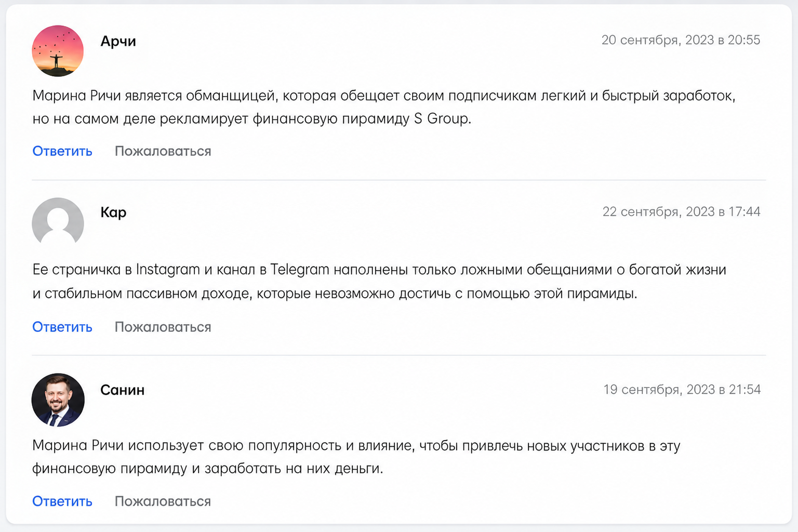Click the divider line above Санин's comment
Screen dimensions: 798x532
399,355
